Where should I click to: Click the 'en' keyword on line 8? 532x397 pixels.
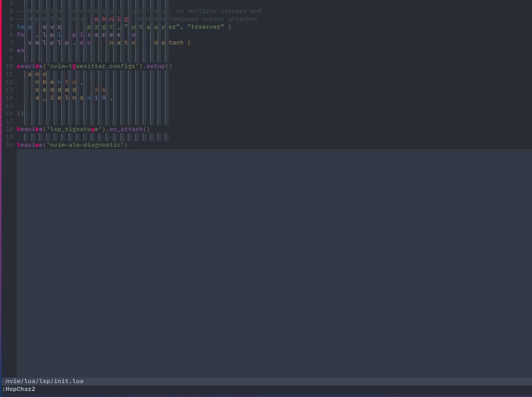pos(19,50)
